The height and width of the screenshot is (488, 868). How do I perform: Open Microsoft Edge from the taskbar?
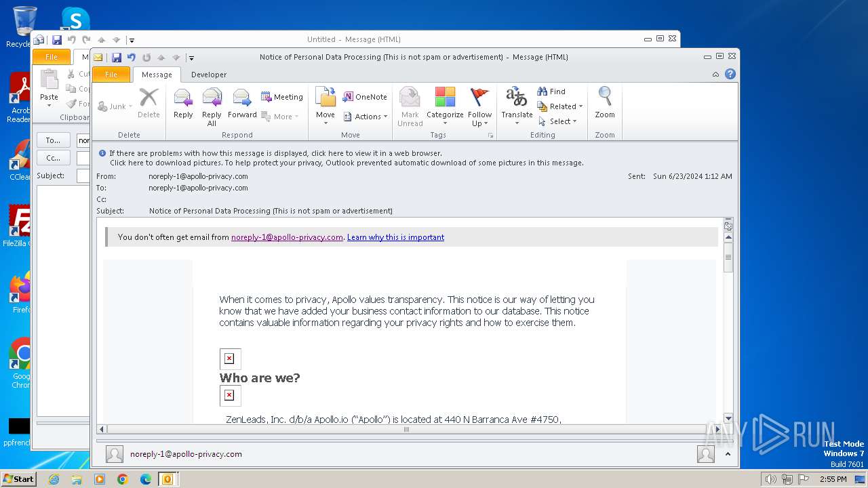coord(145,479)
